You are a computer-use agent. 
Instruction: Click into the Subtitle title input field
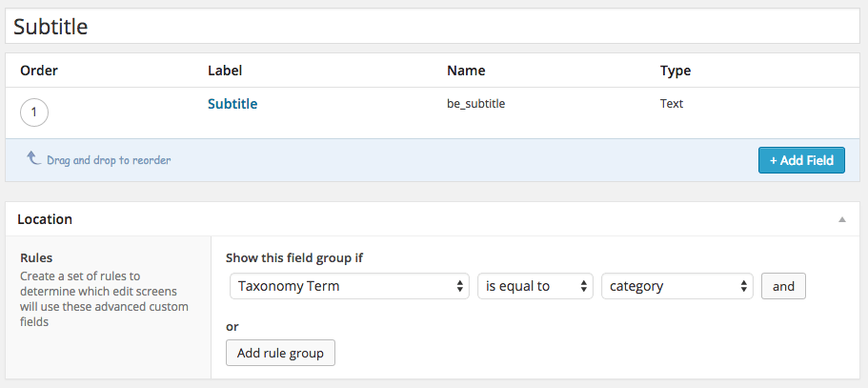(x=432, y=26)
